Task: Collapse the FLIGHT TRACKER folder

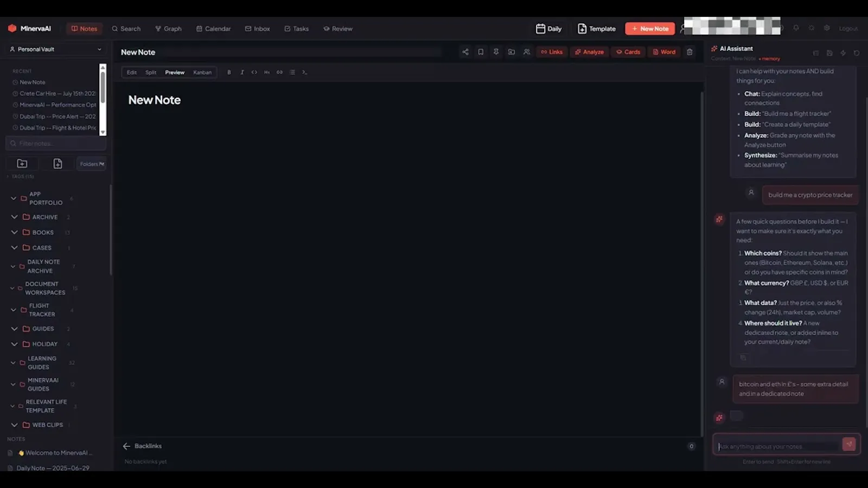Action: coord(14,310)
